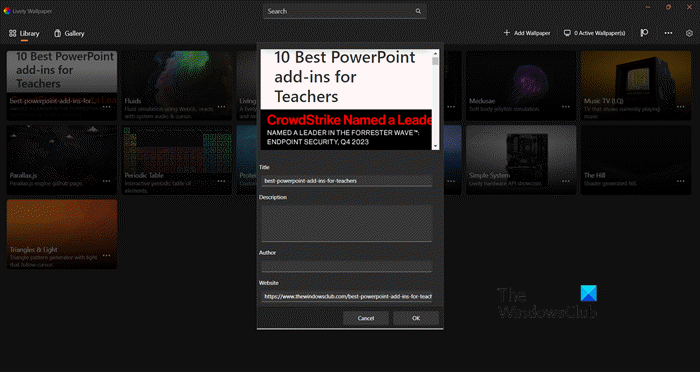This screenshot has width=700, height=372.
Task: Select the Periodic Table wallpaper thumbnail
Action: point(177,160)
